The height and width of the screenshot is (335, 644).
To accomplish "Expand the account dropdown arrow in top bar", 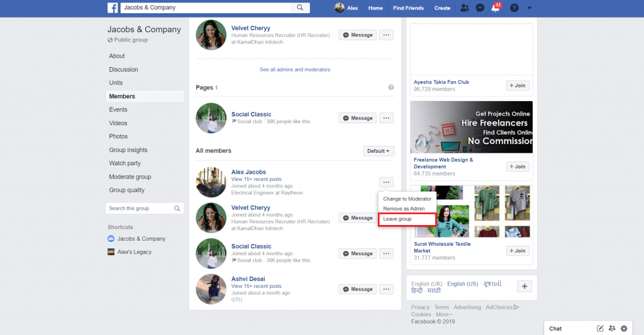I will [530, 8].
